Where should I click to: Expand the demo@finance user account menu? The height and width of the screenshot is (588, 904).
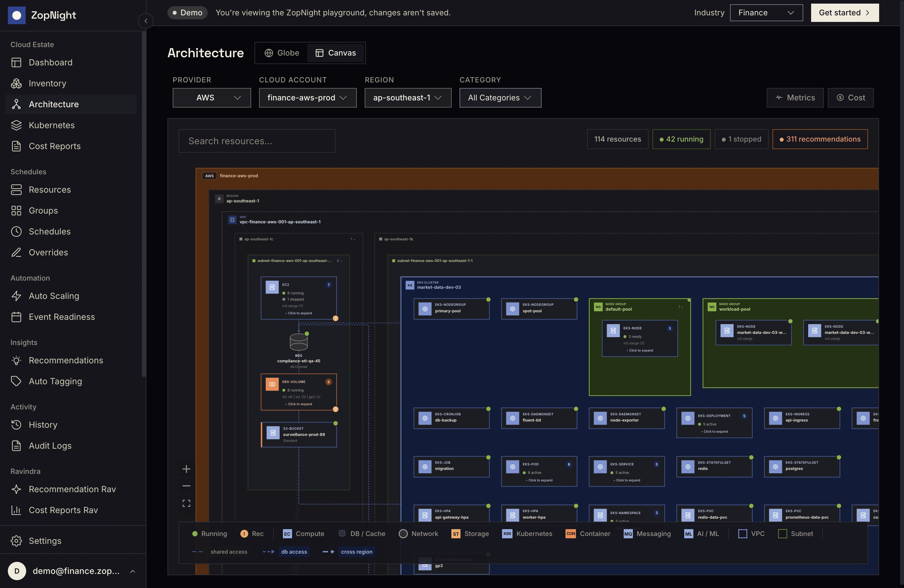click(x=73, y=571)
